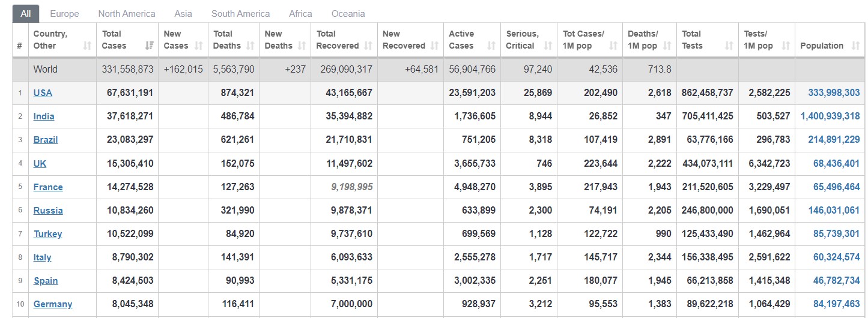Select World deaths per million 713.8
Image resolution: width=868 pixels, height=318 pixels.
click(x=660, y=70)
